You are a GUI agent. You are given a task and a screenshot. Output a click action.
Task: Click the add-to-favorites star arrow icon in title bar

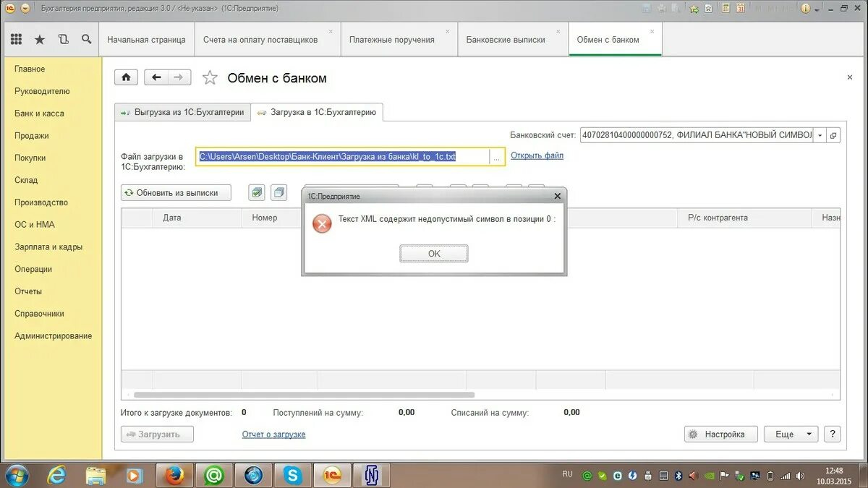(694, 9)
